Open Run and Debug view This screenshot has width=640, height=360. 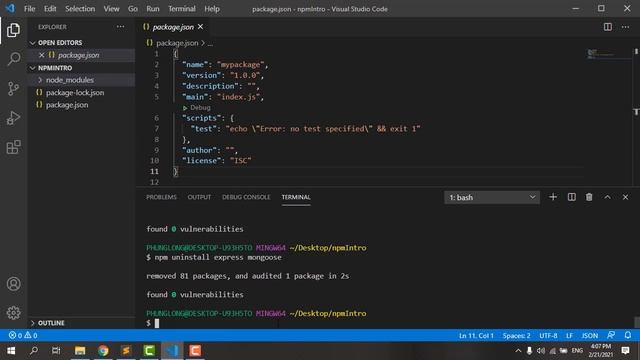[x=13, y=118]
